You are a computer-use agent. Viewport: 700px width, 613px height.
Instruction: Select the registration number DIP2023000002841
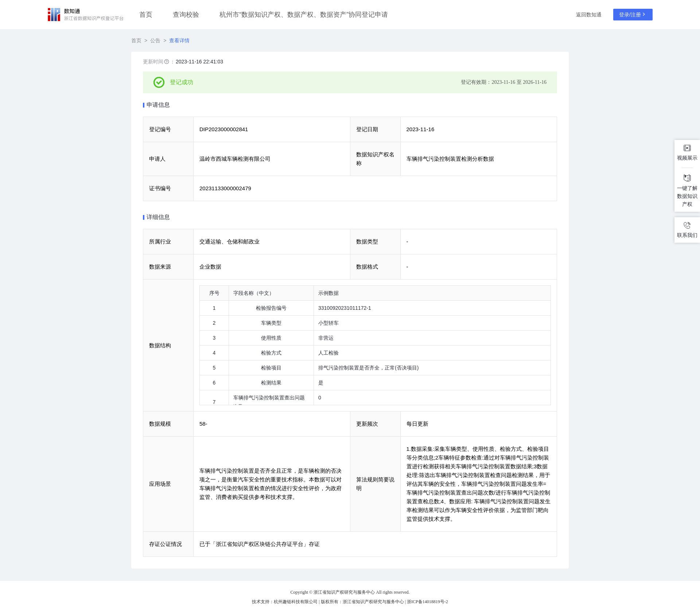223,129
